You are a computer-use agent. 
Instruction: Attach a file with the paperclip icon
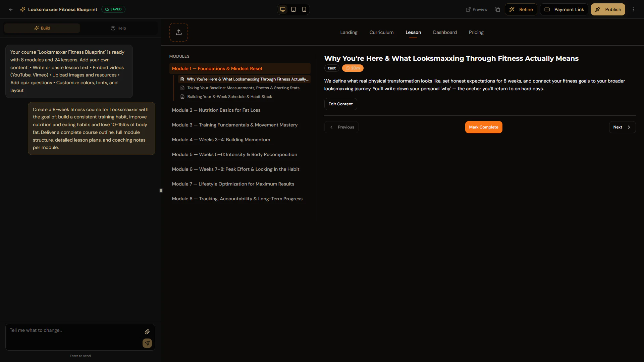147,332
